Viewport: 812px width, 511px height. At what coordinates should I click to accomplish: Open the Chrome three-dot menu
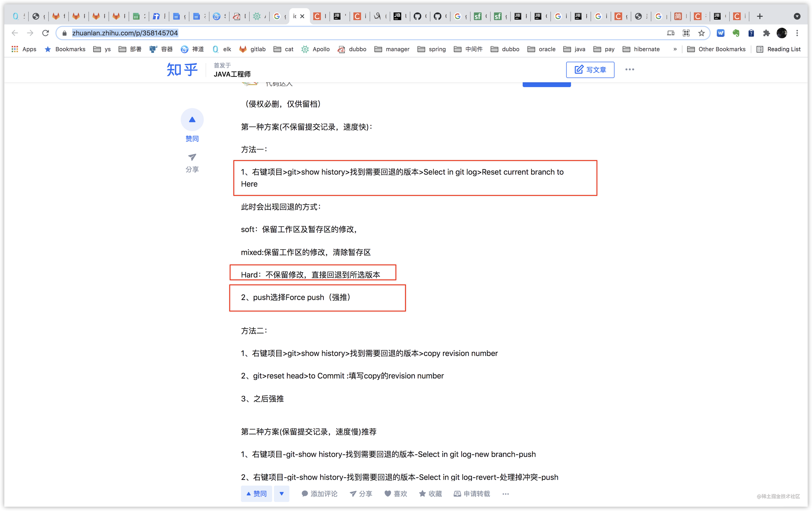[x=797, y=33]
